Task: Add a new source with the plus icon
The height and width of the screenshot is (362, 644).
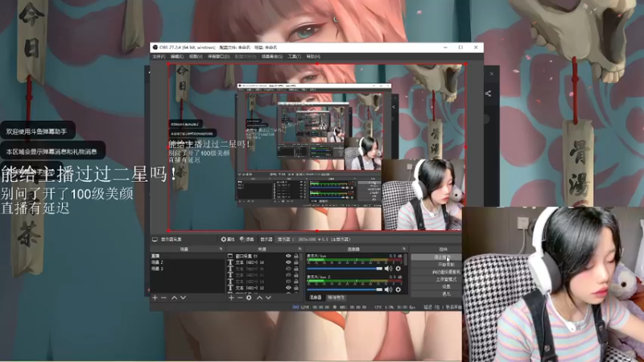Action: pos(231,298)
